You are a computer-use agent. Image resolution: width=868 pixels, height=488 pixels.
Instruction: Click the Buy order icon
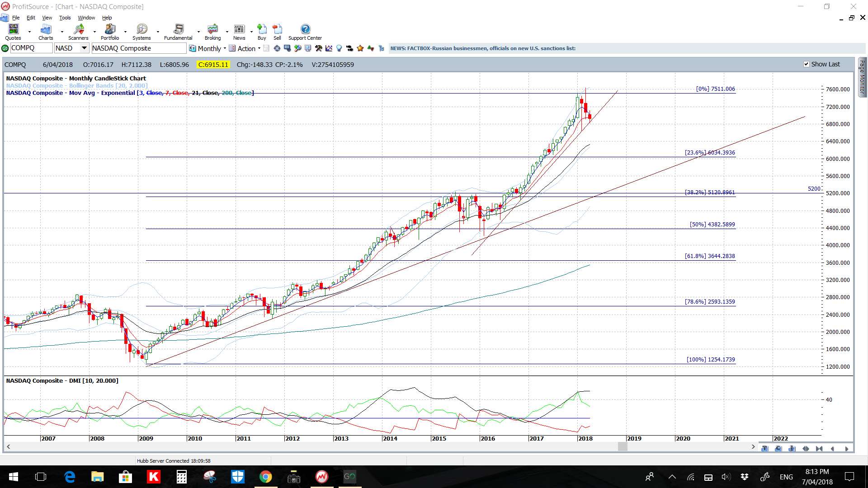click(262, 32)
